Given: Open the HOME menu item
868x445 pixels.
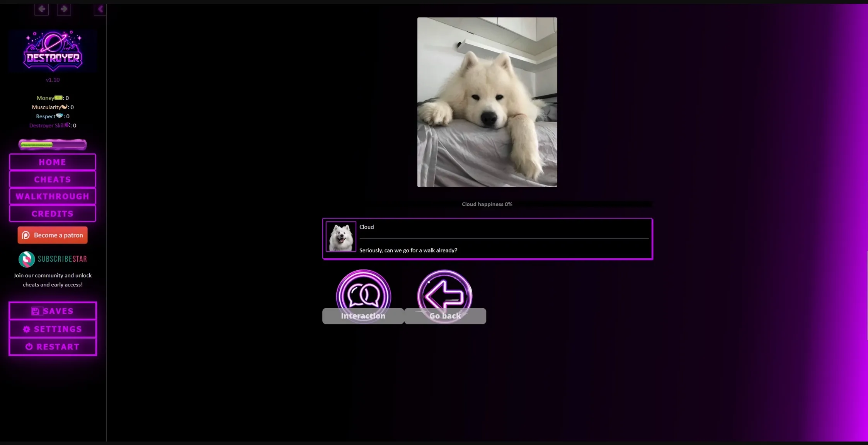Looking at the screenshot, I should 53,162.
